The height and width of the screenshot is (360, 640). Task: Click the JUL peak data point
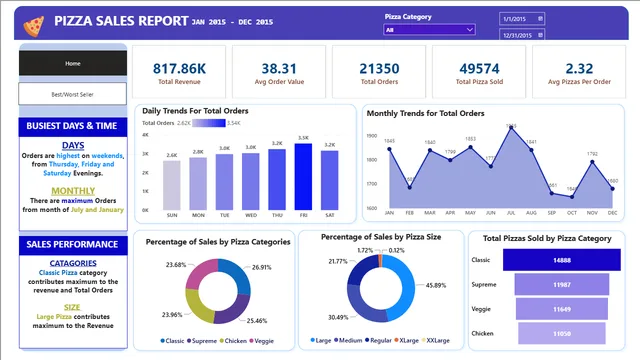coord(511,127)
